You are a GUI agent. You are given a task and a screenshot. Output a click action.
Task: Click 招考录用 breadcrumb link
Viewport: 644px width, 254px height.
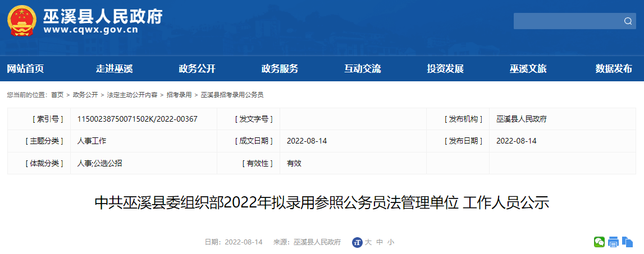(179, 95)
